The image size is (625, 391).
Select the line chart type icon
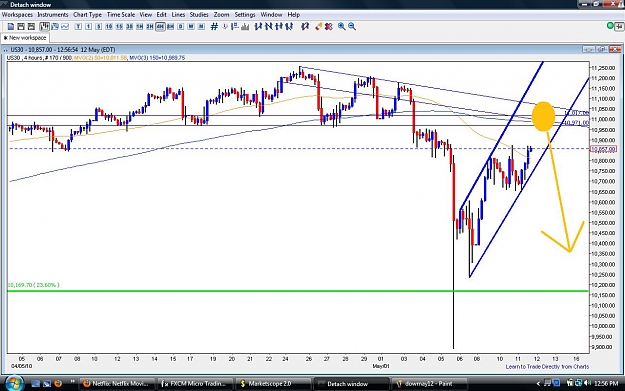click(65, 27)
